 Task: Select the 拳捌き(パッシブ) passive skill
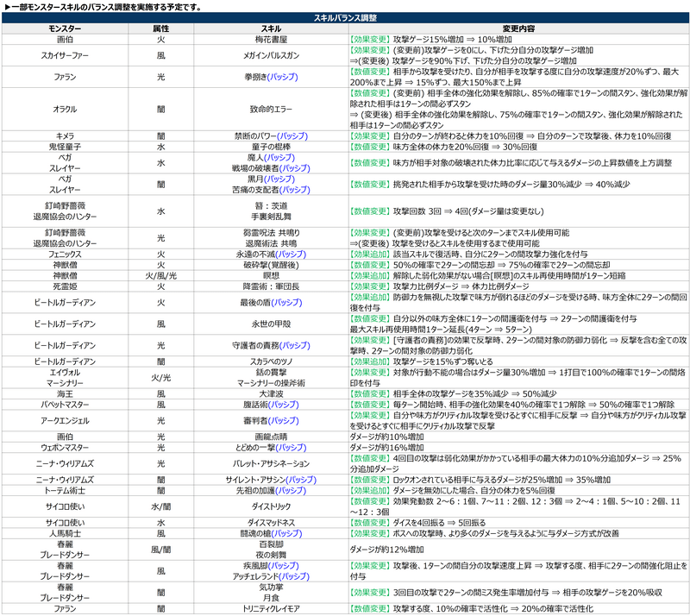tap(270, 78)
